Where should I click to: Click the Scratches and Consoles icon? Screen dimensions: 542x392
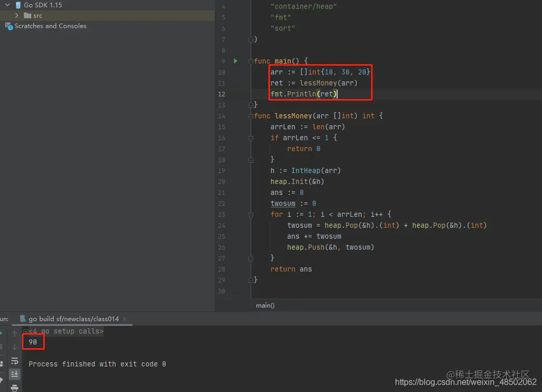coord(9,26)
